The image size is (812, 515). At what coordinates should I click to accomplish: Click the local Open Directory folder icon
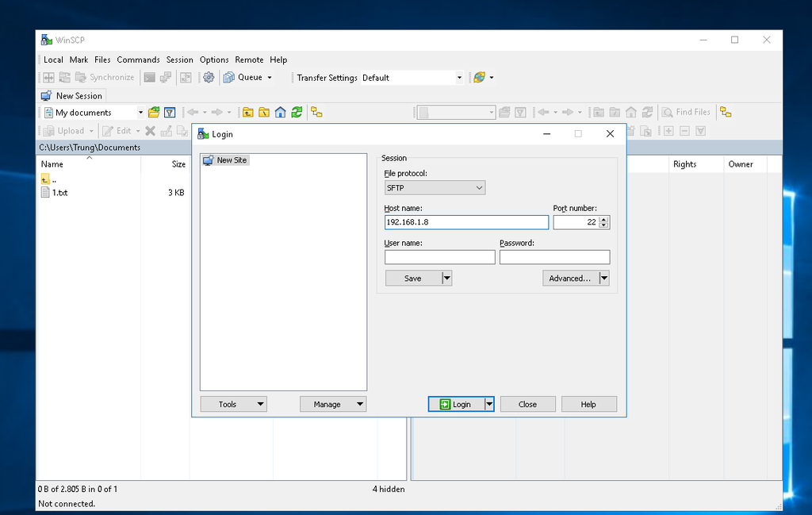[154, 113]
